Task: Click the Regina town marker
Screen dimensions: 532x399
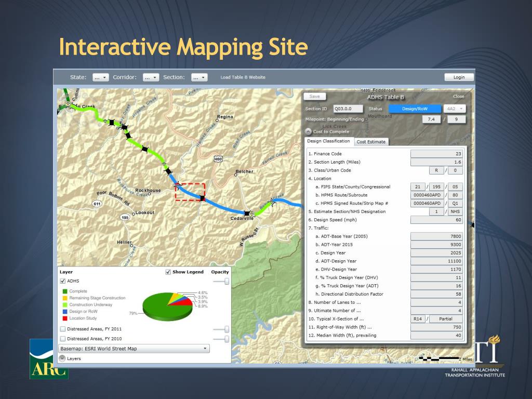Action: pos(218,120)
